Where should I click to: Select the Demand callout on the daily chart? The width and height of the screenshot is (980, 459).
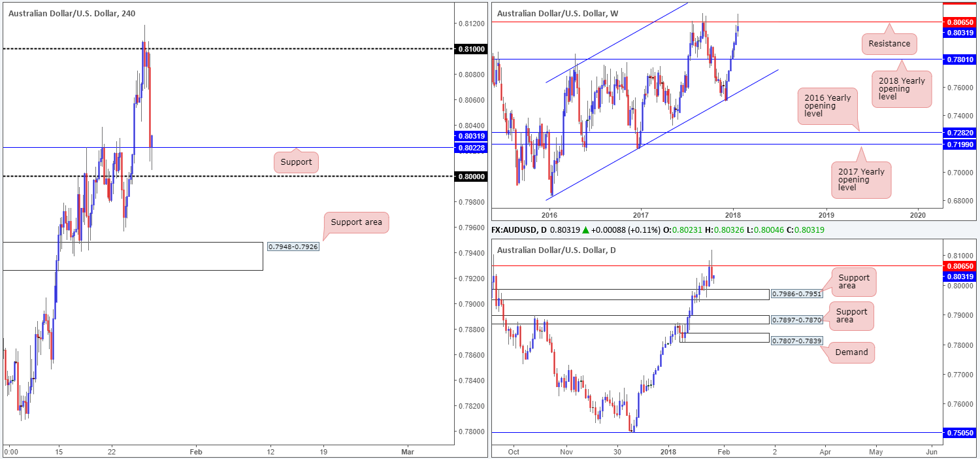(852, 352)
